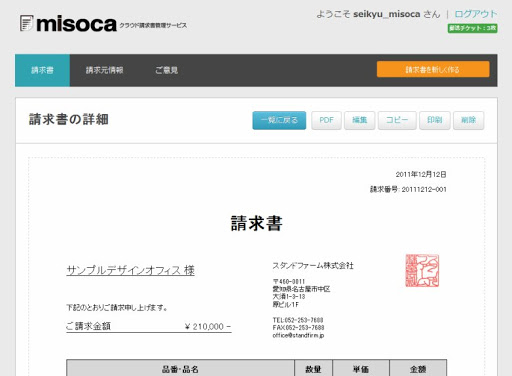
Task: Click the FAX number line
Action: [x=298, y=328]
